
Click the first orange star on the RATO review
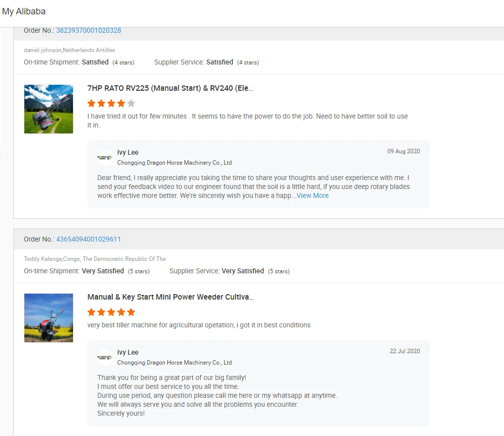click(x=91, y=104)
